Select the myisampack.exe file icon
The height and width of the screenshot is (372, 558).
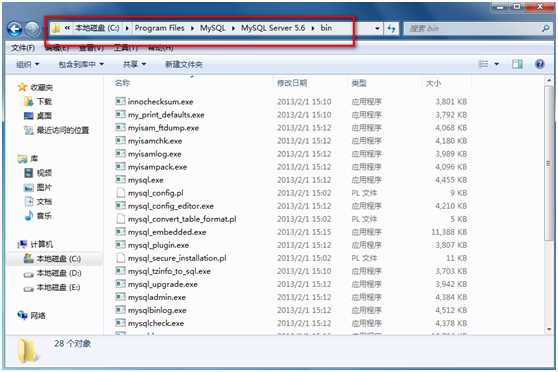[121, 166]
